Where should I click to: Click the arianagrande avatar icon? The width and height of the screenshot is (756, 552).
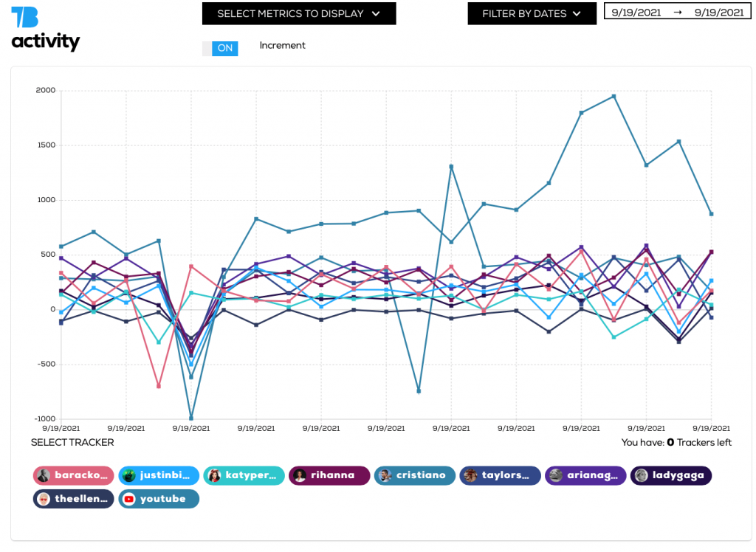[x=555, y=475]
